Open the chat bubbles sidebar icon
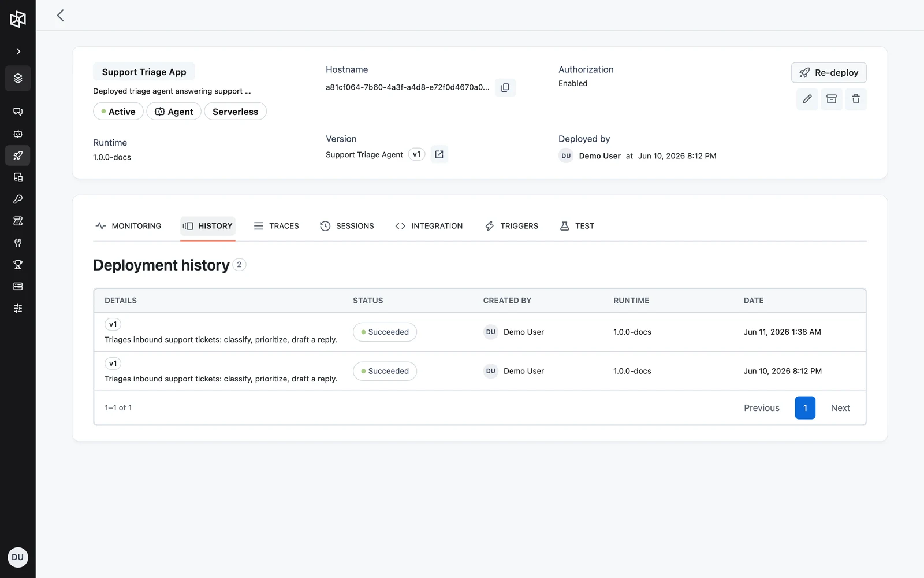This screenshot has height=578, width=924. 18,112
